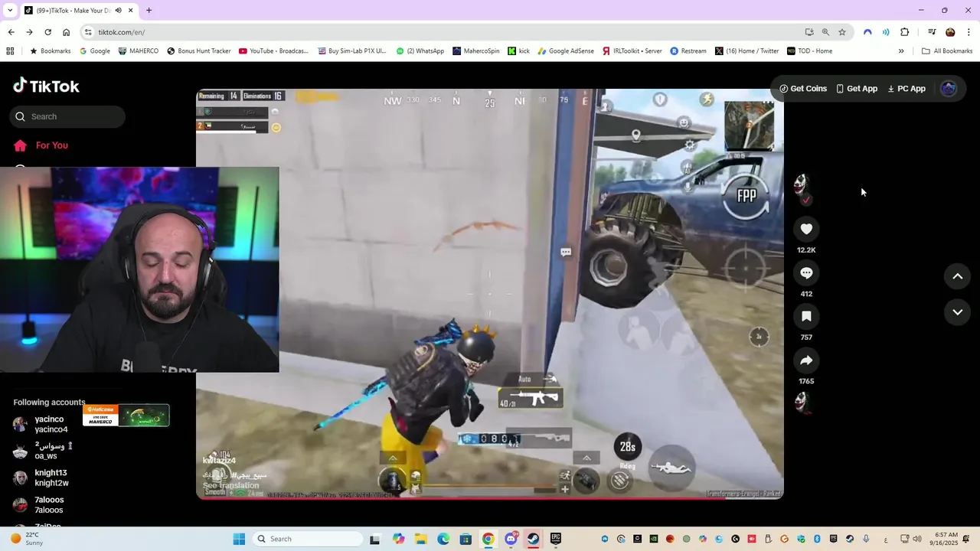Open Windows Start menu
The image size is (980, 551).
tap(239, 539)
